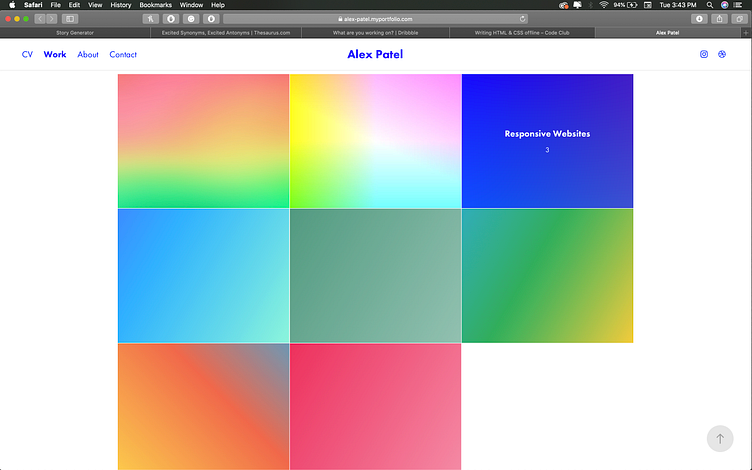Open the Safari Share button

718,19
